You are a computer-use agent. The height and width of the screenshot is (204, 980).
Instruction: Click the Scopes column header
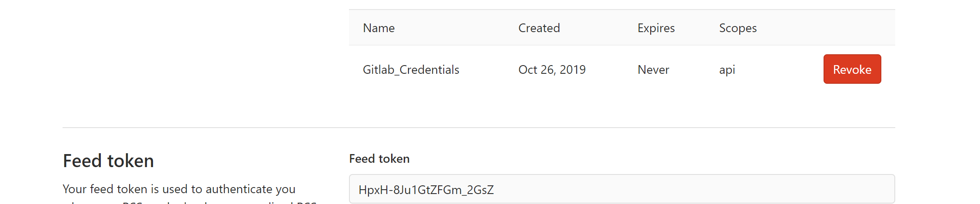coord(737,28)
